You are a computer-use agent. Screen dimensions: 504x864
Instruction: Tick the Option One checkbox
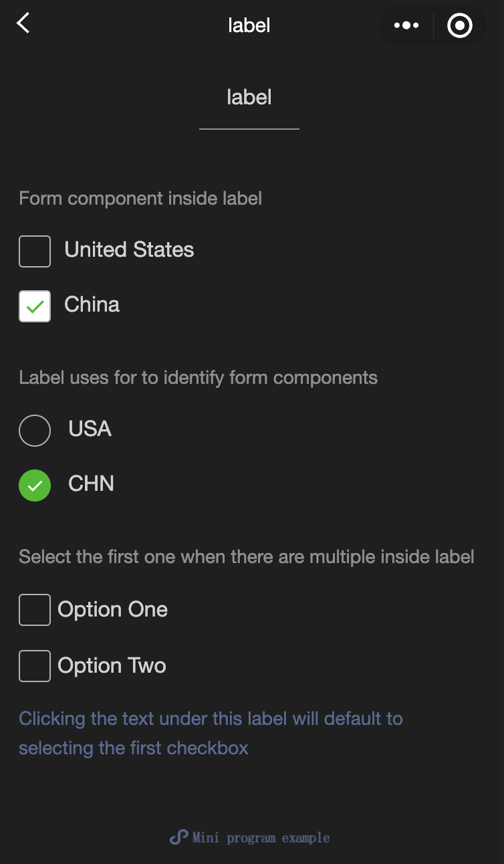(x=35, y=610)
